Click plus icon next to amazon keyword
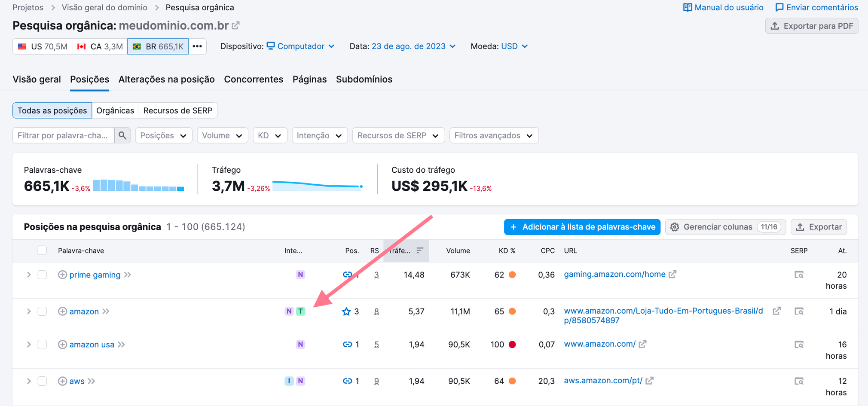Screen dimensions: 868x406 [62, 311]
